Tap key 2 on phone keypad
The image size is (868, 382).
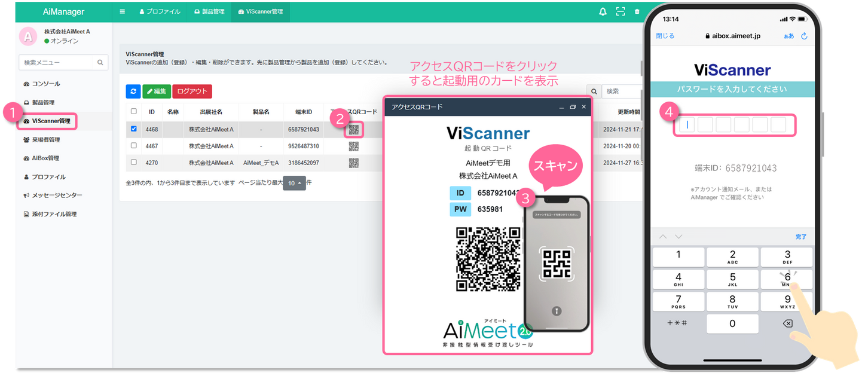(x=732, y=257)
